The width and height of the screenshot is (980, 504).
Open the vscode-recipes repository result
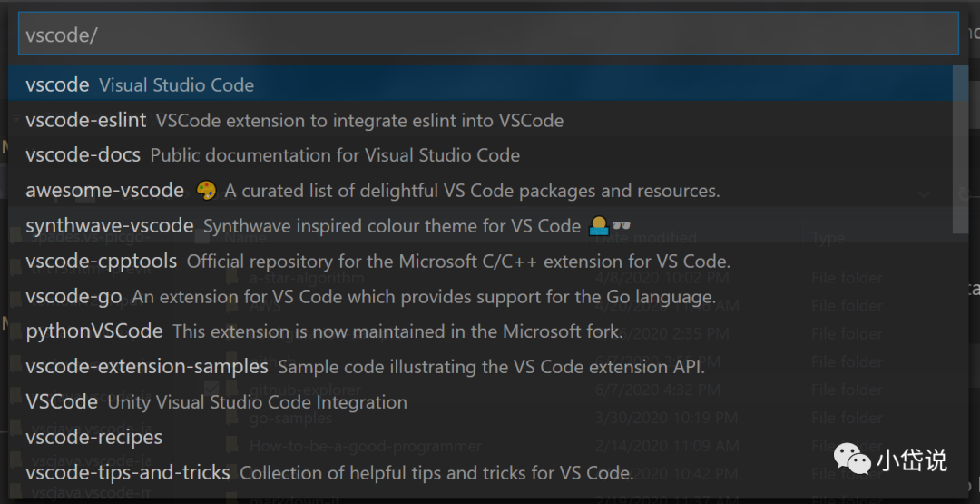pos(93,438)
